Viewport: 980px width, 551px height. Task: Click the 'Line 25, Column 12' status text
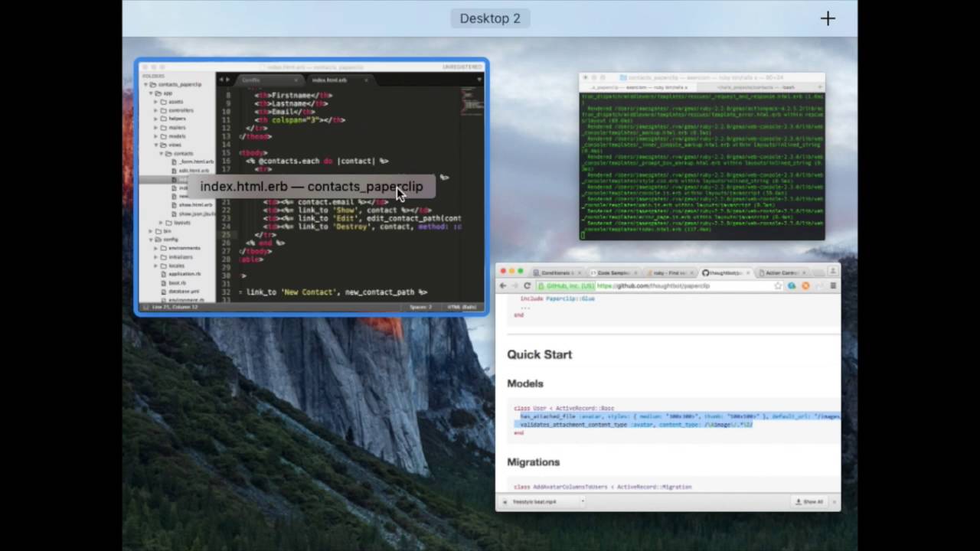pyautogui.click(x=175, y=307)
